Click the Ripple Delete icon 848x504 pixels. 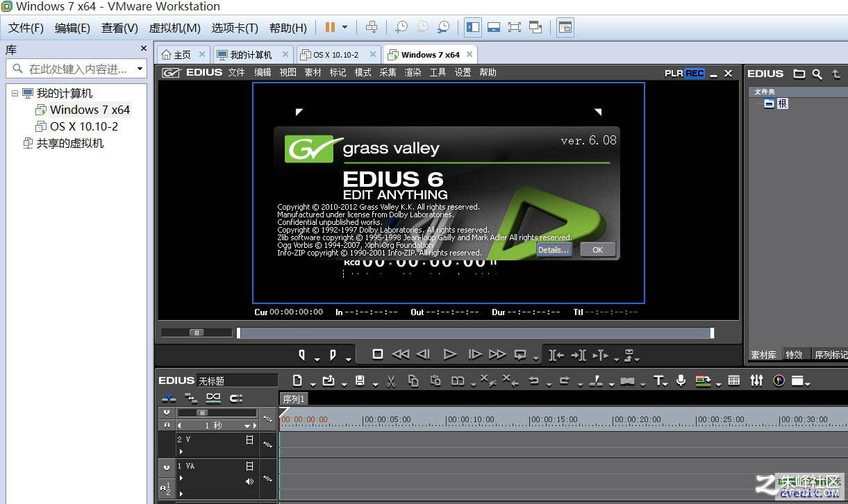[509, 380]
